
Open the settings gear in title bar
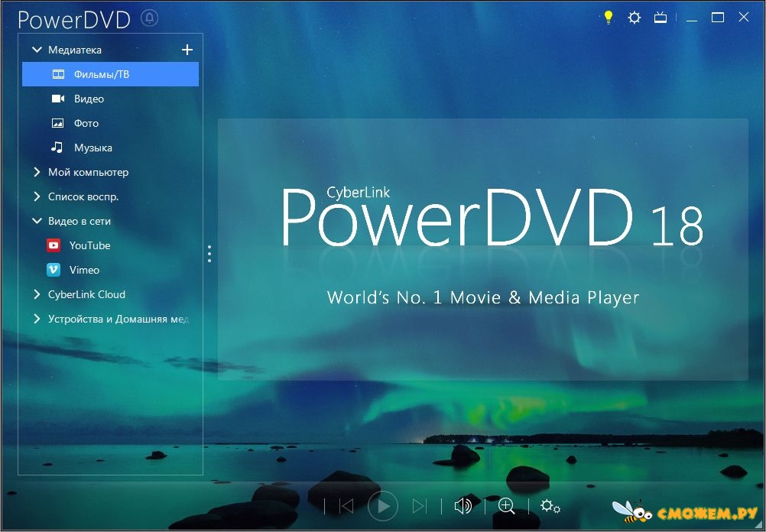(634, 18)
